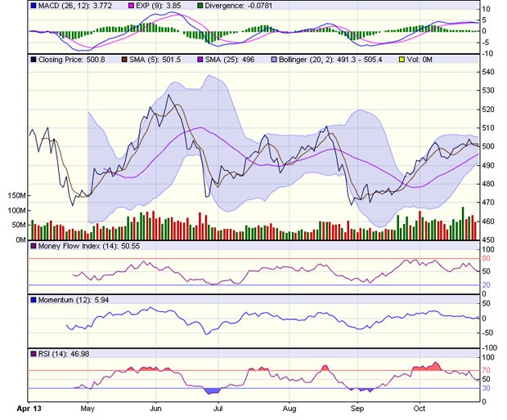Select the Jun marker on the date axis
The image size is (507, 420).
pos(154,406)
